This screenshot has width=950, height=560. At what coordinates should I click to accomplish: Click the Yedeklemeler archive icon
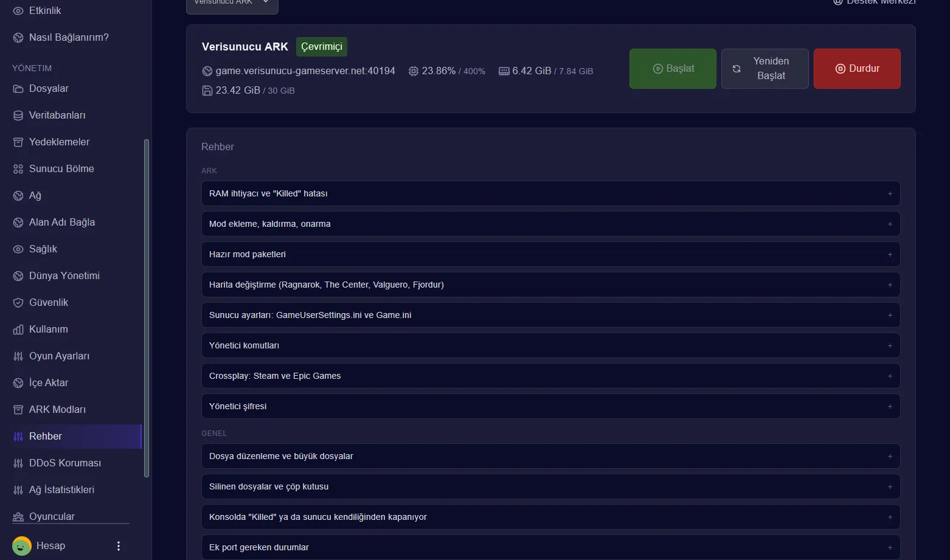(18, 142)
